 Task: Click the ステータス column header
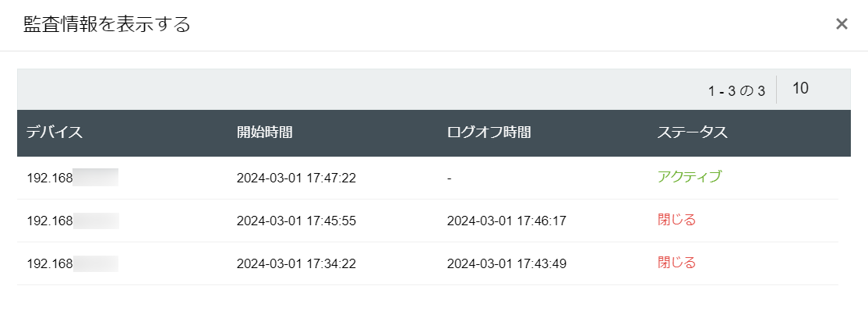[x=692, y=132]
